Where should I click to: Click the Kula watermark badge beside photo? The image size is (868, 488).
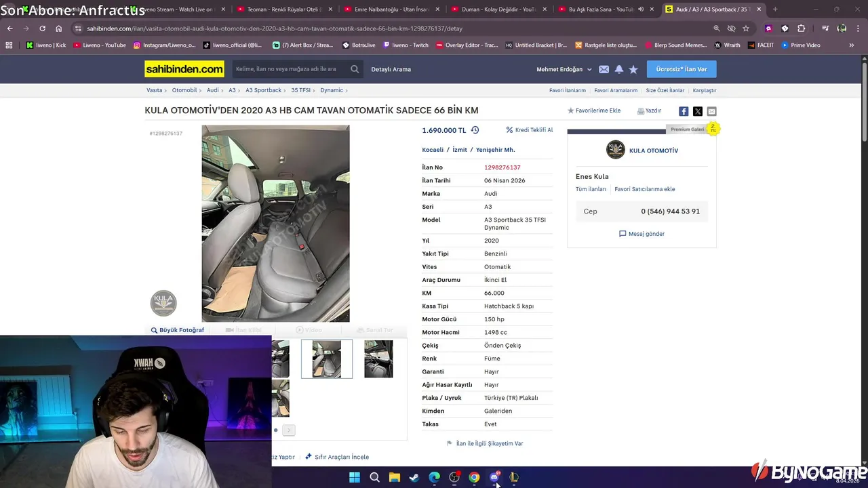(x=163, y=303)
